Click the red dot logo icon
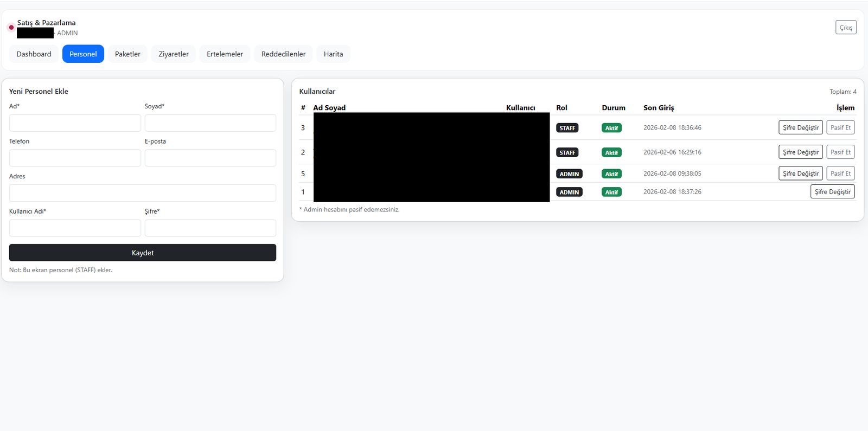Screen dimensions: 868x431 tap(11, 28)
